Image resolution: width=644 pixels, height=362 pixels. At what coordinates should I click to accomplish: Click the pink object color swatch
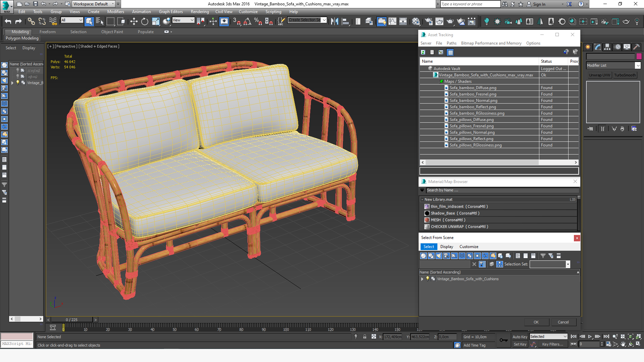pos(639,56)
